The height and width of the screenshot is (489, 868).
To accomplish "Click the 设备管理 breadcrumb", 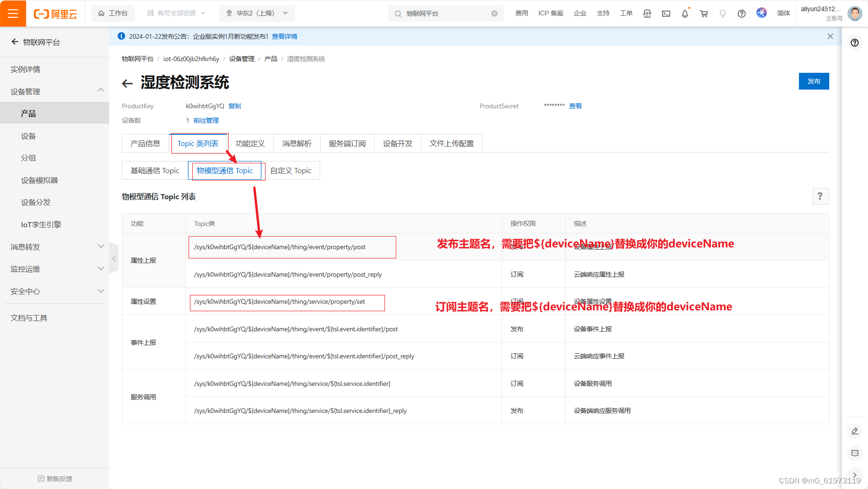I will tap(242, 59).
